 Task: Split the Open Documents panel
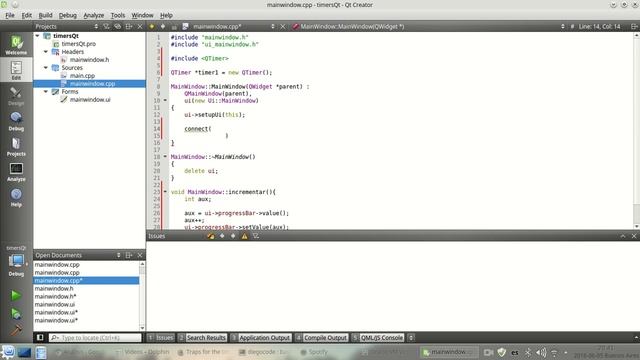(129, 255)
